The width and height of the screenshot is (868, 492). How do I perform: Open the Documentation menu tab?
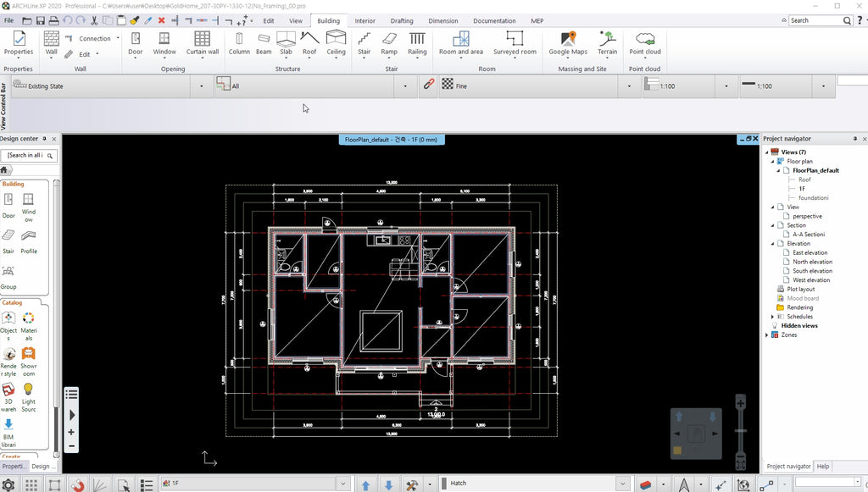494,20
